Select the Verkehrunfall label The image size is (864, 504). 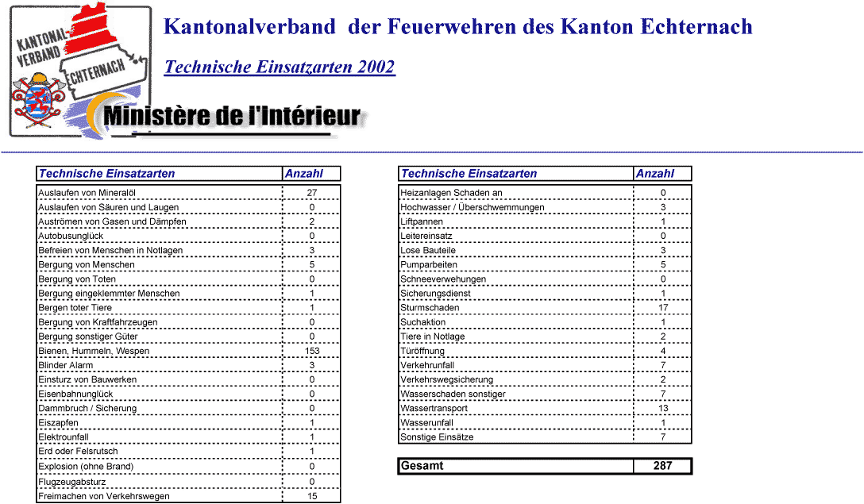[x=427, y=365]
